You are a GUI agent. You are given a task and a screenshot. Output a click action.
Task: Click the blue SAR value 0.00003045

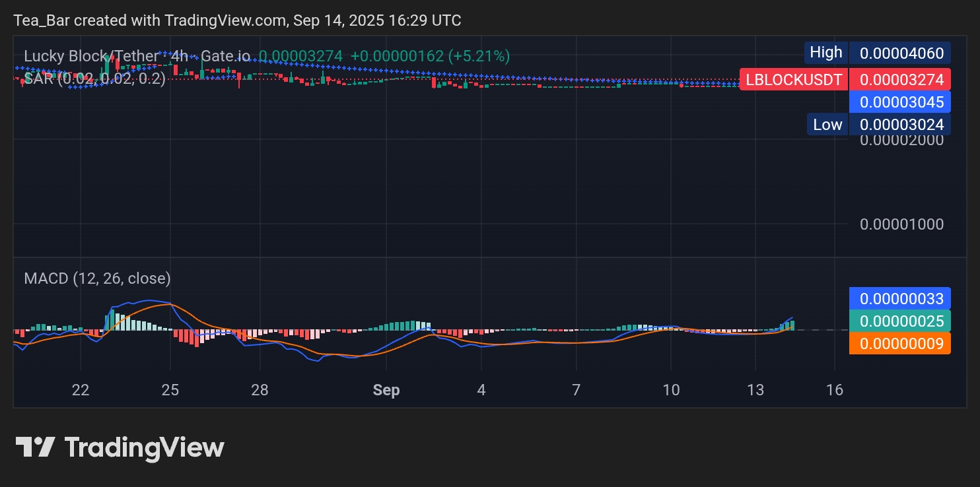900,102
